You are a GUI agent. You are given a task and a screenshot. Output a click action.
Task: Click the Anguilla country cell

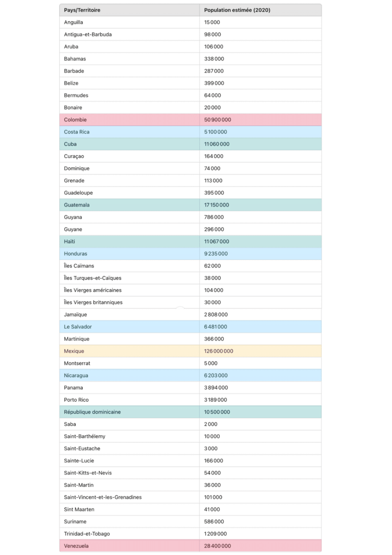pos(74,22)
